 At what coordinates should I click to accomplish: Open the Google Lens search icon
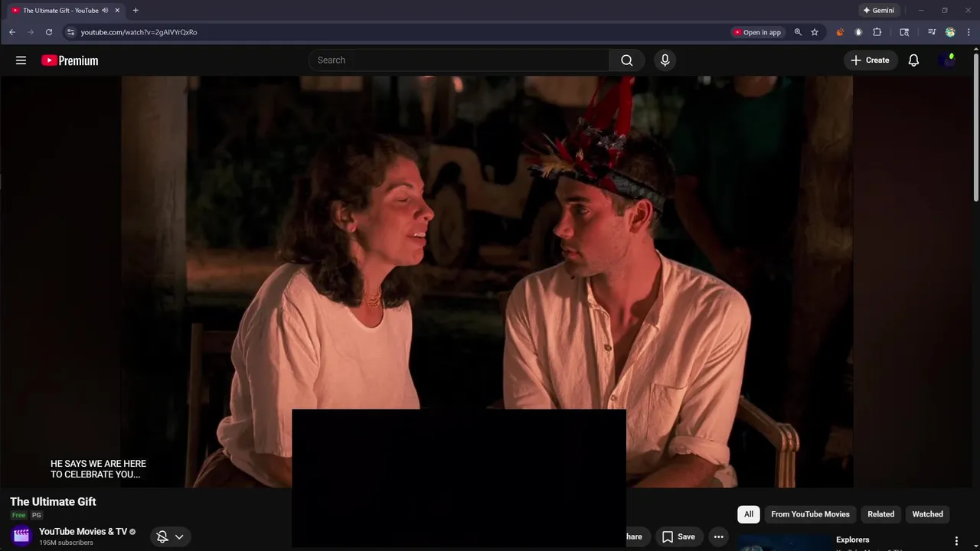coord(904,32)
